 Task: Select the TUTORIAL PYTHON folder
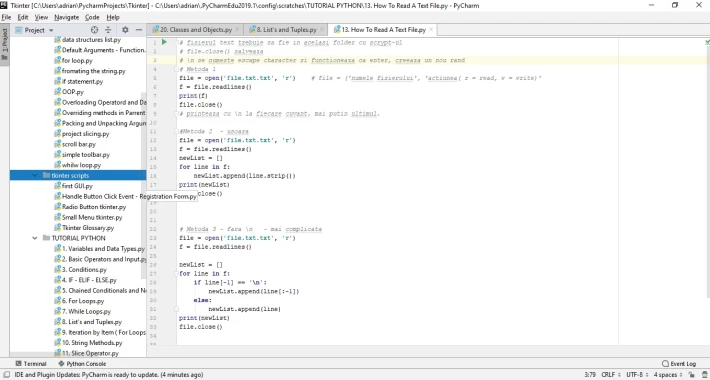click(78, 238)
